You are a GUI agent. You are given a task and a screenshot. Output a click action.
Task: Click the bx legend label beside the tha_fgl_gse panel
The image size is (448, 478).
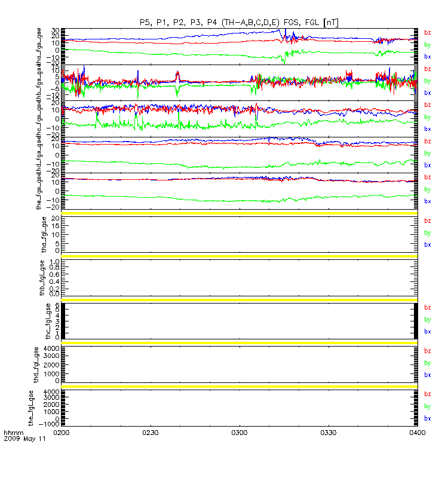coord(428,245)
